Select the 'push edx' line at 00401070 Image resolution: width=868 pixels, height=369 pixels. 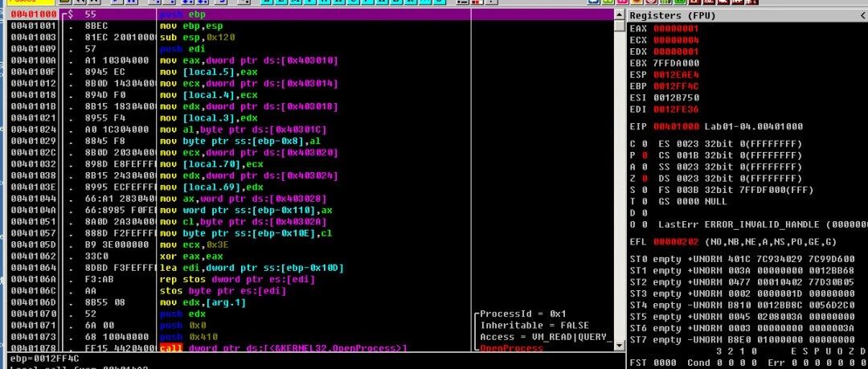point(182,314)
